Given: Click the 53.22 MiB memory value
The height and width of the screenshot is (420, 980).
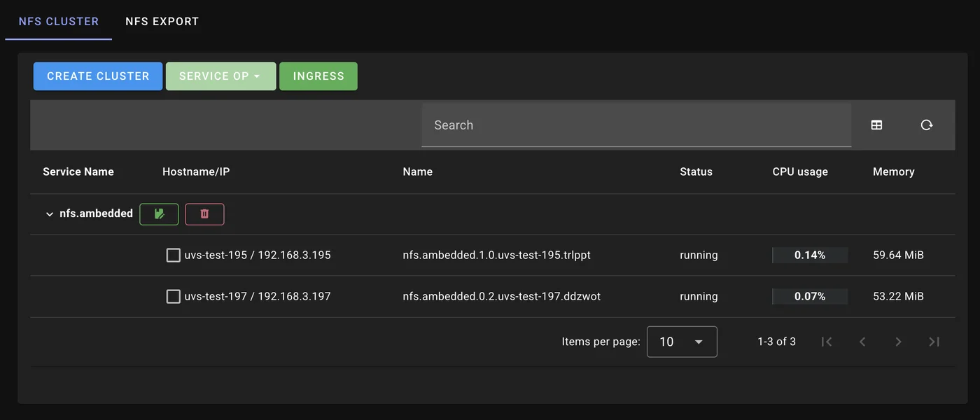Looking at the screenshot, I should pyautogui.click(x=898, y=297).
